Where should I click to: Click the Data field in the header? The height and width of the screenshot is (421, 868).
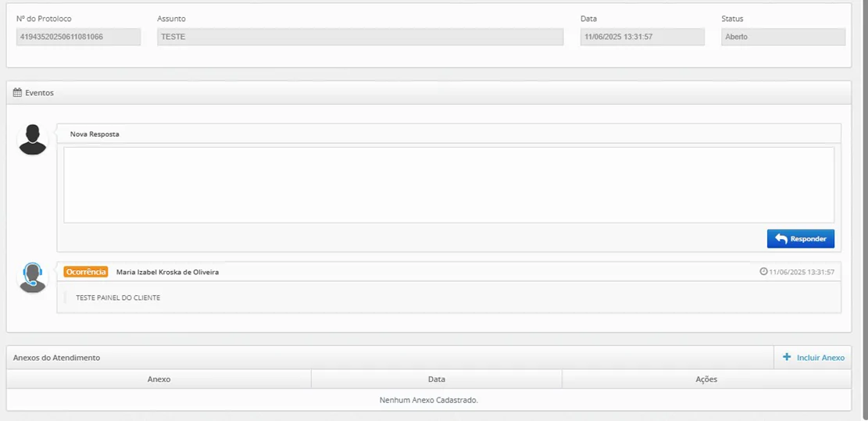[642, 37]
